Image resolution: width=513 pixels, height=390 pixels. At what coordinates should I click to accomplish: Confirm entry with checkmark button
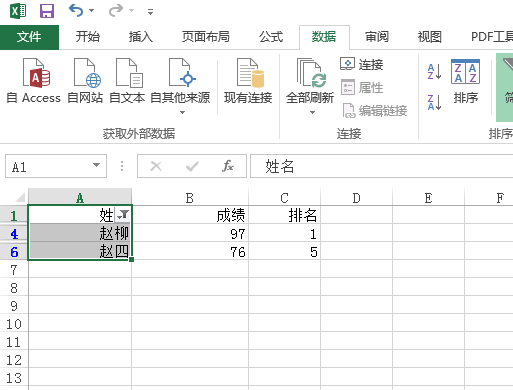[x=192, y=166]
